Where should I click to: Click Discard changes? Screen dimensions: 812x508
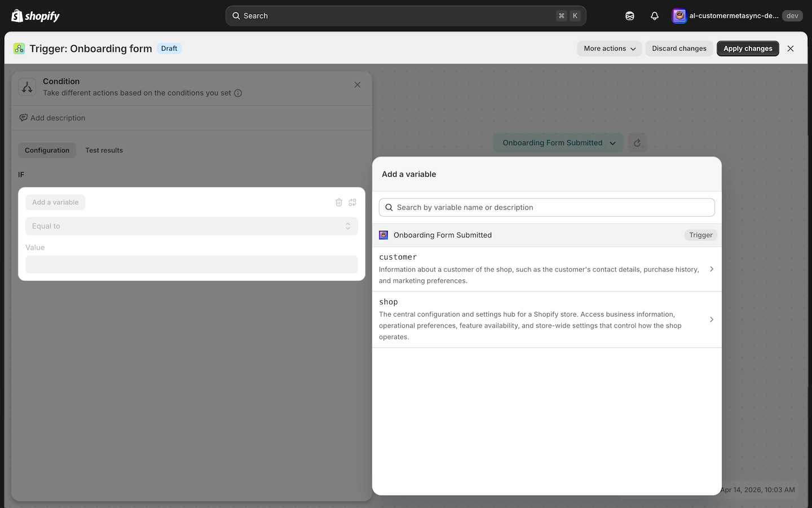point(679,49)
